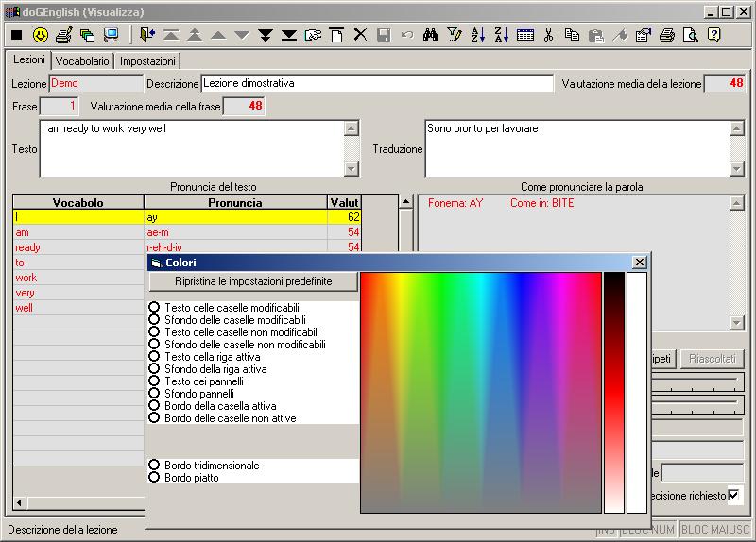The image size is (756, 542).
Task: Pick a color in the spectrum
Action: click(481, 393)
